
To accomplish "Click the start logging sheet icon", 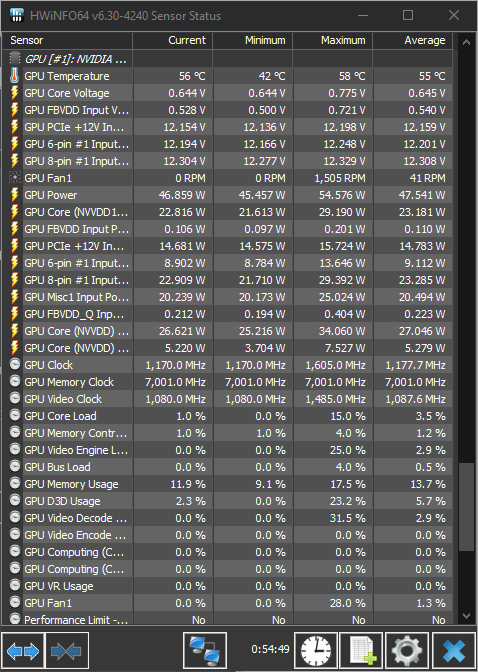I will coord(361,651).
